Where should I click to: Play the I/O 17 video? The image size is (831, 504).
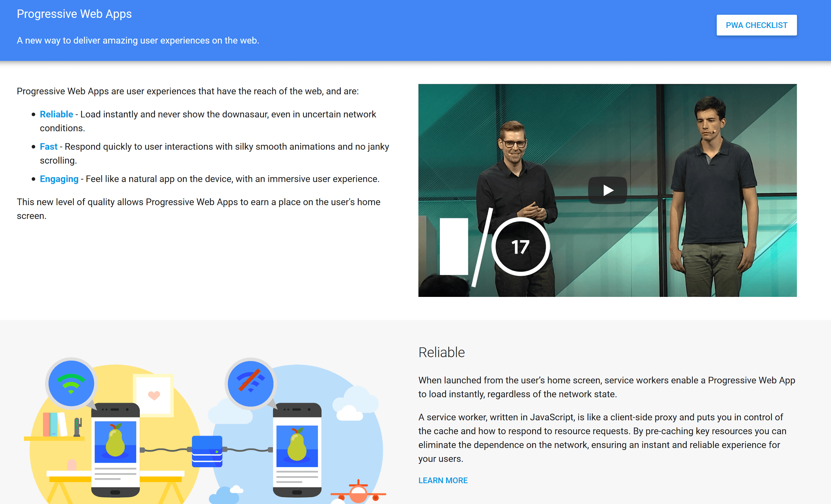pos(607,190)
